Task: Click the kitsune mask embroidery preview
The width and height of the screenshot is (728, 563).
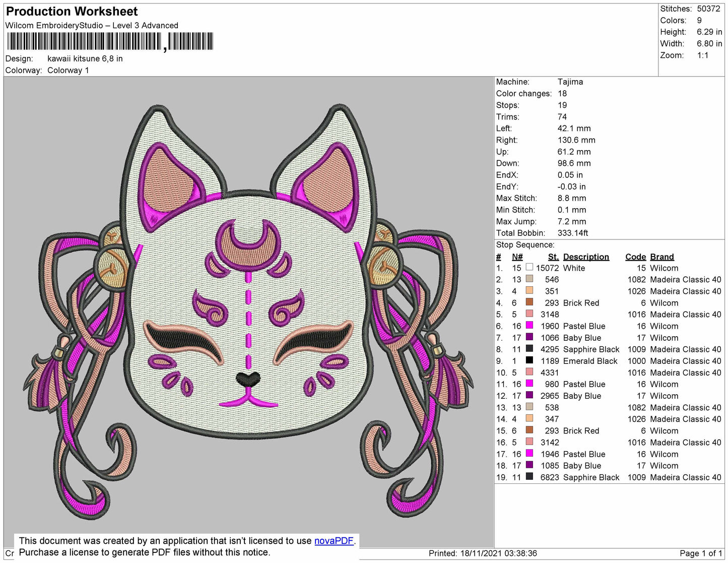Action: click(x=248, y=312)
